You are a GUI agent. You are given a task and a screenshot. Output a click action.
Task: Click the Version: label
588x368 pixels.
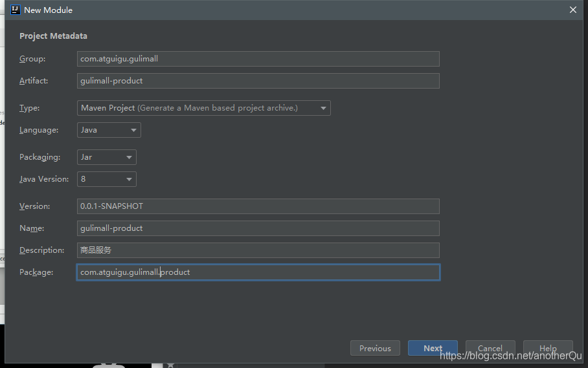(34, 206)
